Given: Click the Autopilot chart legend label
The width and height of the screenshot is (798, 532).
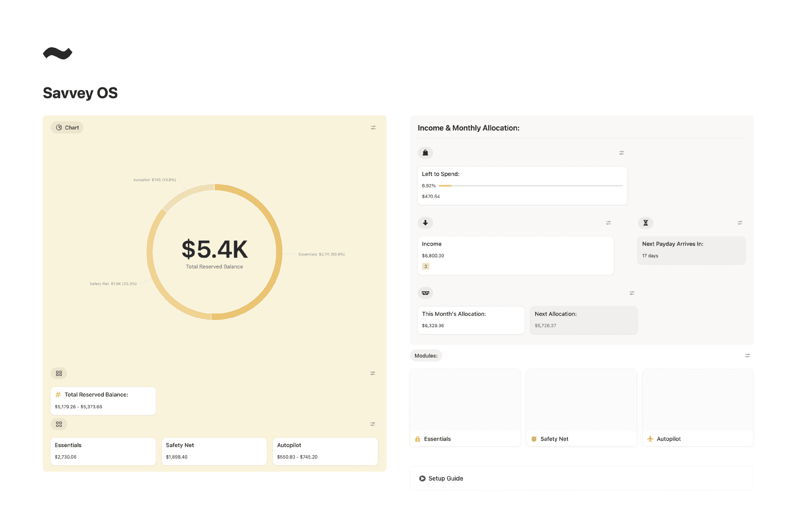Looking at the screenshot, I should (x=155, y=180).
